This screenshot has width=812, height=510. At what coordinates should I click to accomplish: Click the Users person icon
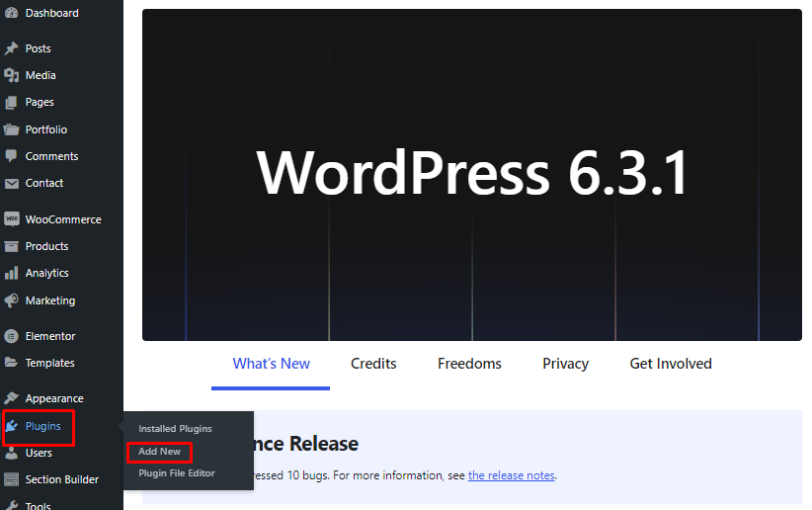click(12, 453)
